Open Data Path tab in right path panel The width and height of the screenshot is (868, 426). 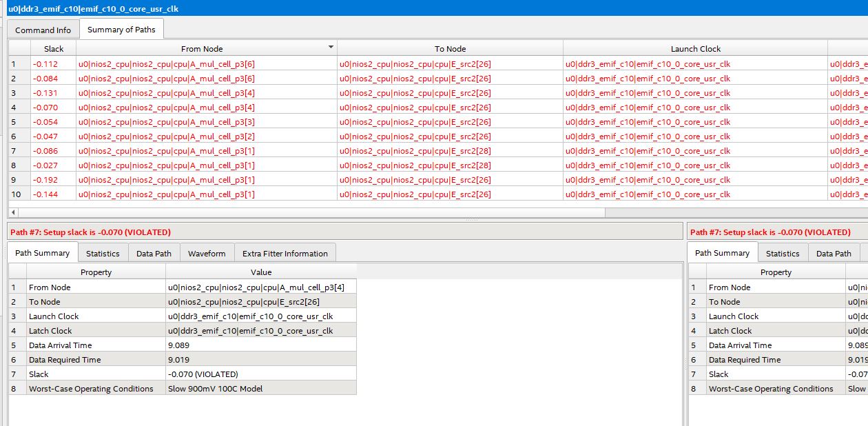pos(834,253)
